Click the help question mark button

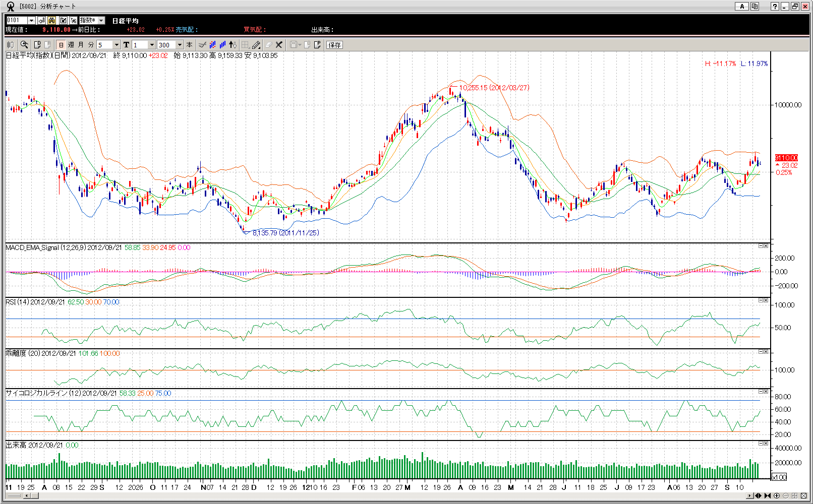coord(775,7)
